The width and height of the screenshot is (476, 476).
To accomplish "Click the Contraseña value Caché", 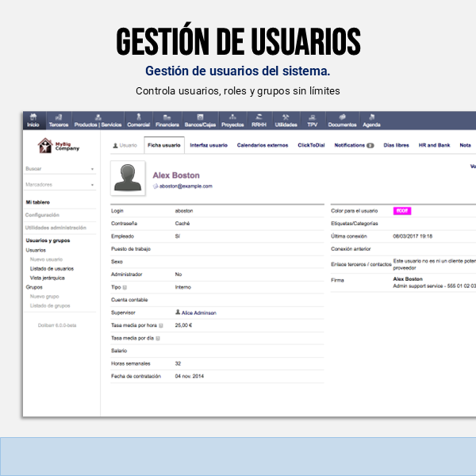I will 182,224.
